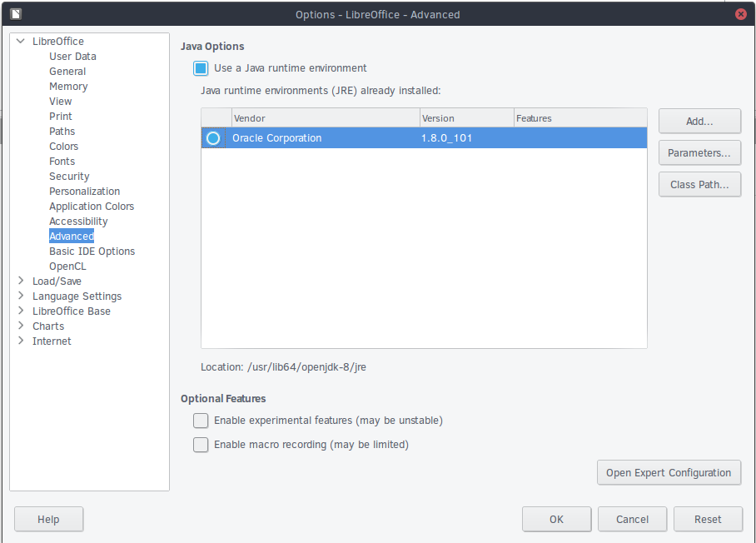The image size is (756, 543).
Task: Open Application Colors settings
Action: click(x=92, y=207)
